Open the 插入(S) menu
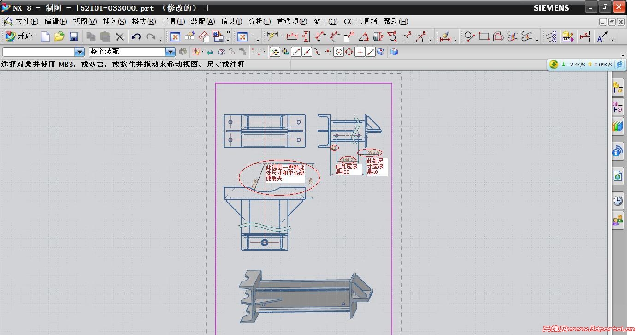The height and width of the screenshot is (335, 644). pos(114,21)
